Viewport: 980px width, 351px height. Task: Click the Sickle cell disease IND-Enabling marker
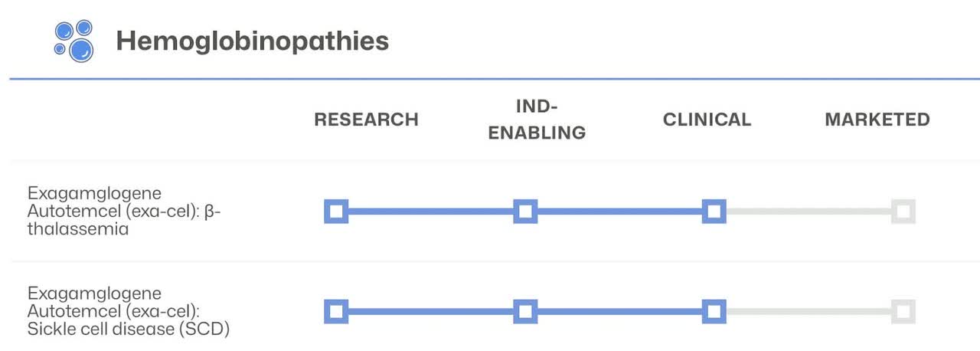pyautogui.click(x=524, y=311)
